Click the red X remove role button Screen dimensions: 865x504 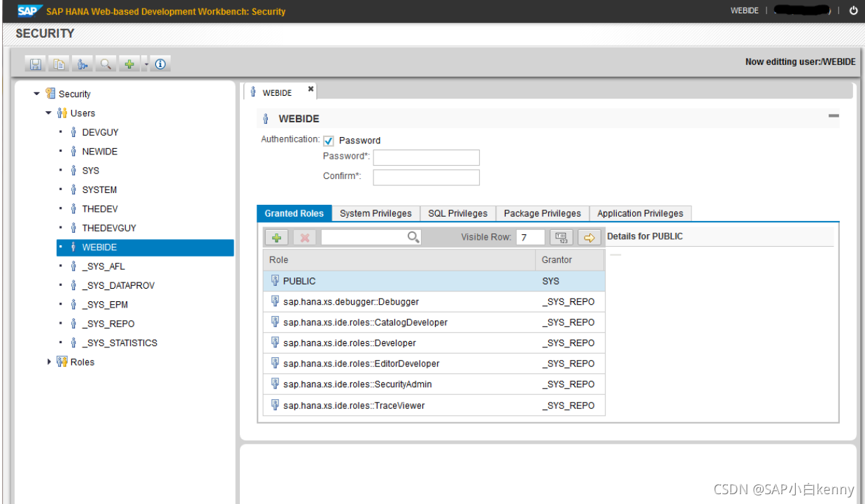[x=305, y=238]
